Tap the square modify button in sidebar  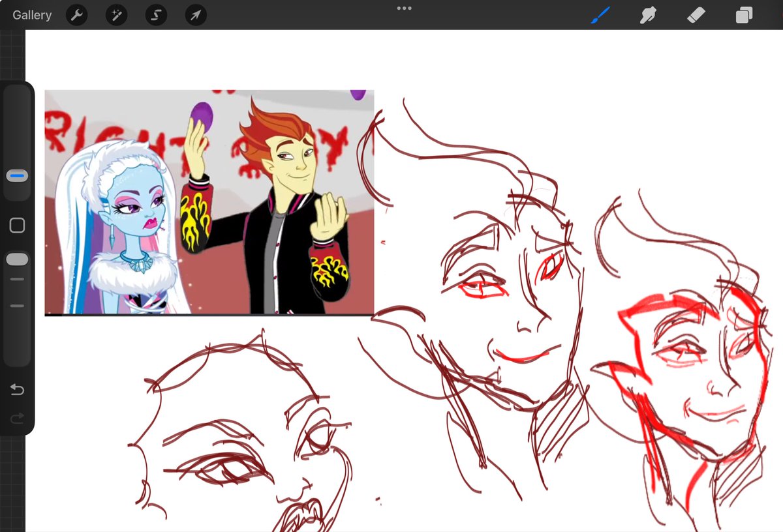(18, 226)
